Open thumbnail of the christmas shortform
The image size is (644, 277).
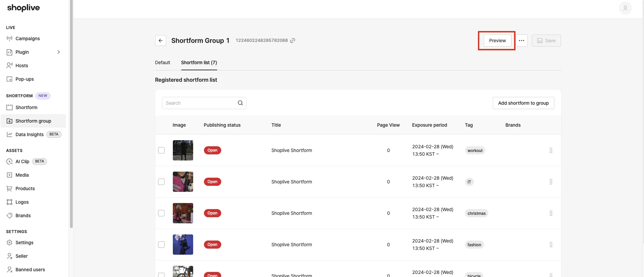coord(183,213)
